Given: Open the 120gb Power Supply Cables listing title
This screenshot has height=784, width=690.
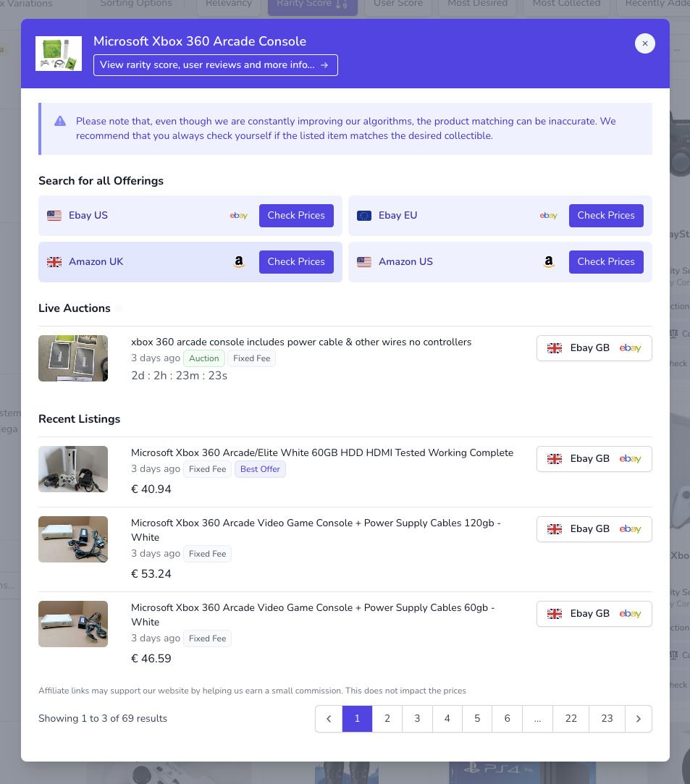Looking at the screenshot, I should click(316, 530).
